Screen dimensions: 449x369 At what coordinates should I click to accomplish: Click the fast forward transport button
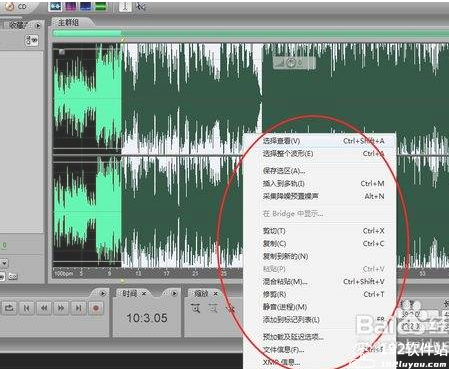pos(61,308)
